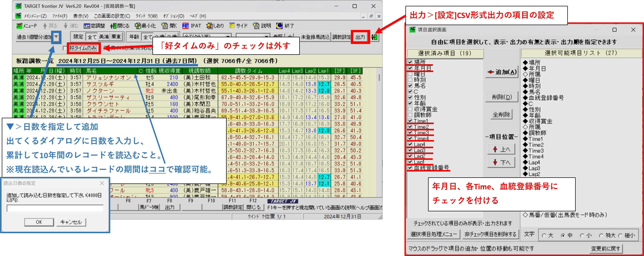Click the 美浦 limit filter button
Viewport: 644px width, 256px height.
pos(104,37)
